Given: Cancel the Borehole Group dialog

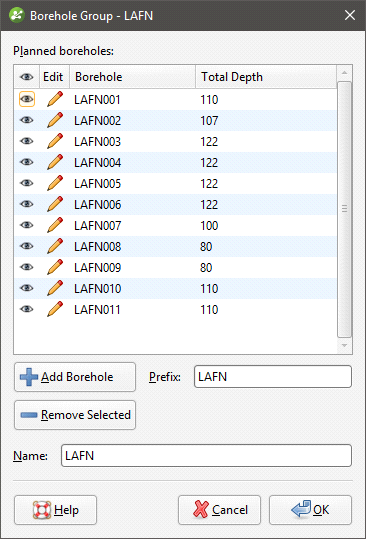Looking at the screenshot, I should point(219,510).
